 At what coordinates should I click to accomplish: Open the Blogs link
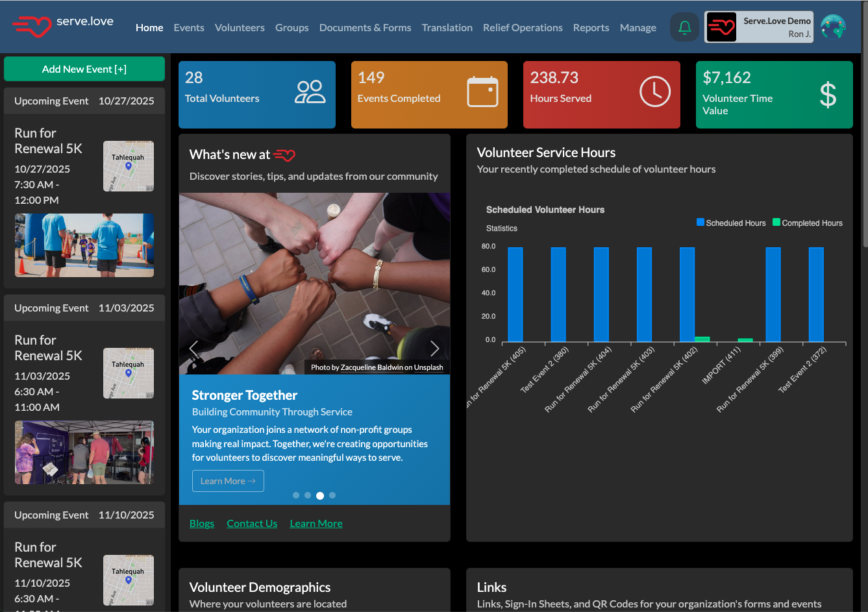[x=201, y=523]
